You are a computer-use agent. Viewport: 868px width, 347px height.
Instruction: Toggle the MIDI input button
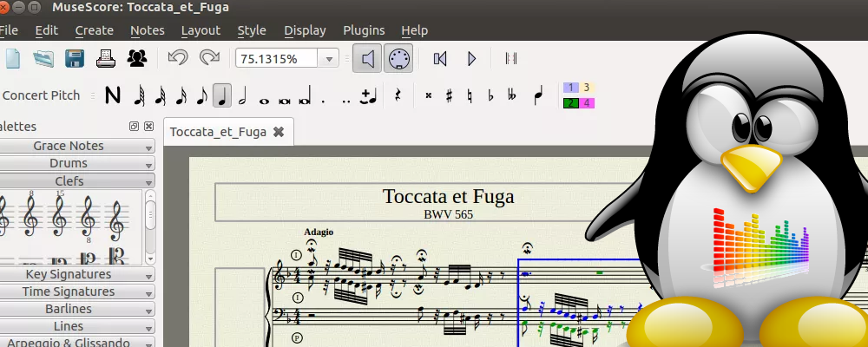tap(398, 58)
